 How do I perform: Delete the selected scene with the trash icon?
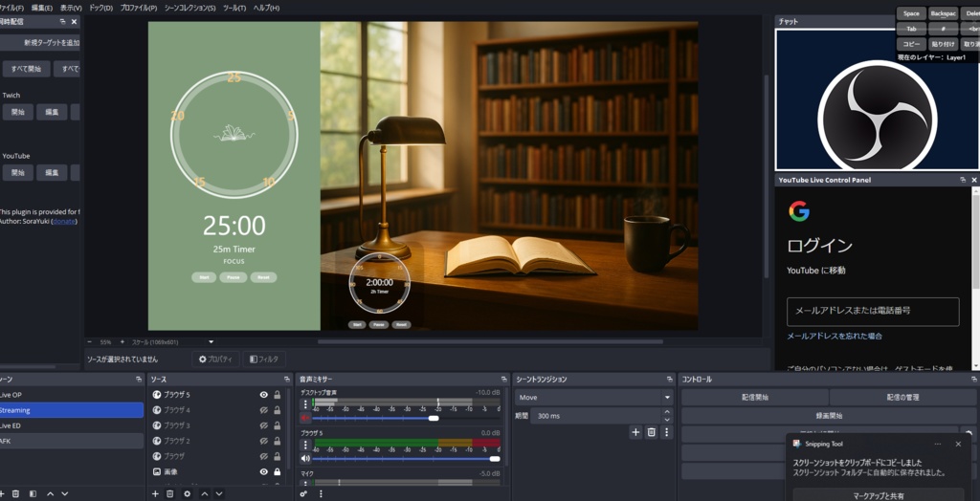coord(15,493)
